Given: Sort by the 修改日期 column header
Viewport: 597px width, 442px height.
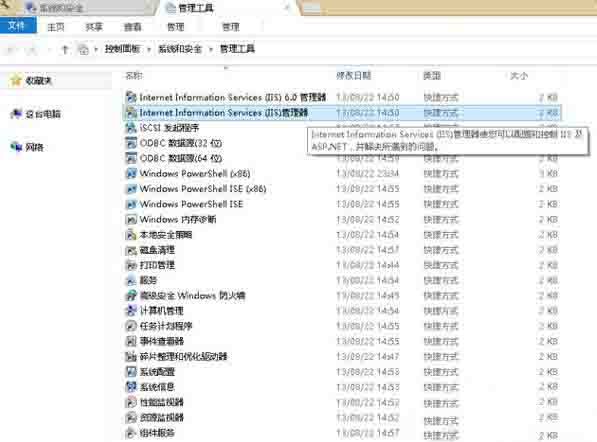Looking at the screenshot, I should (353, 75).
